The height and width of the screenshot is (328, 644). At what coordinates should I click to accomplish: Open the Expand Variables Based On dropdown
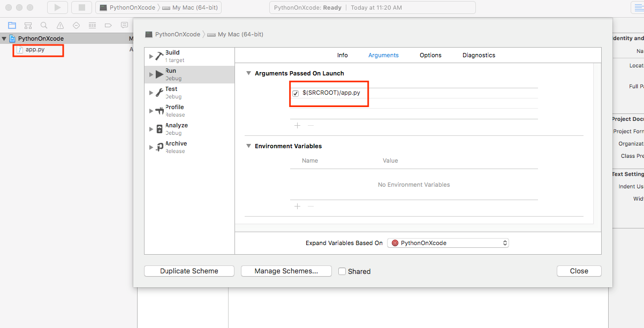[x=448, y=243]
